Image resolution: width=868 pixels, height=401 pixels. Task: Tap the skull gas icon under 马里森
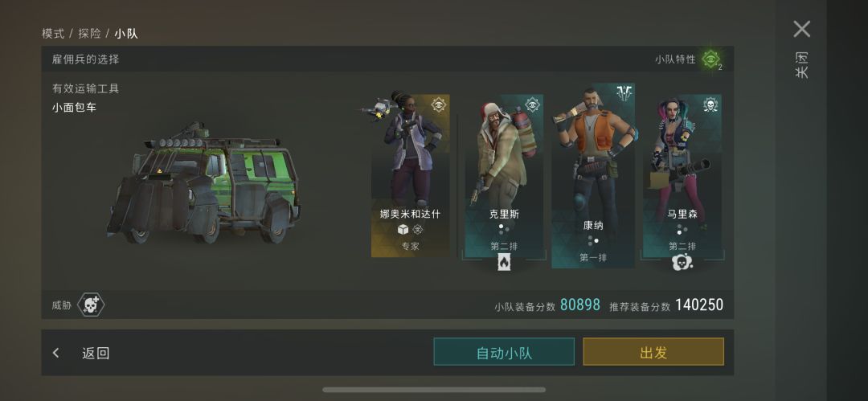point(682,262)
